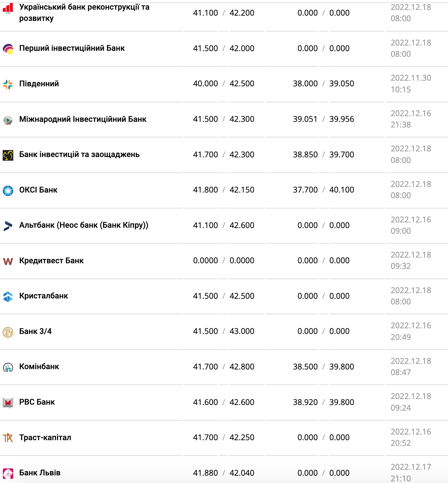Click the Перший інвестиційний Банк logo icon

point(8,49)
